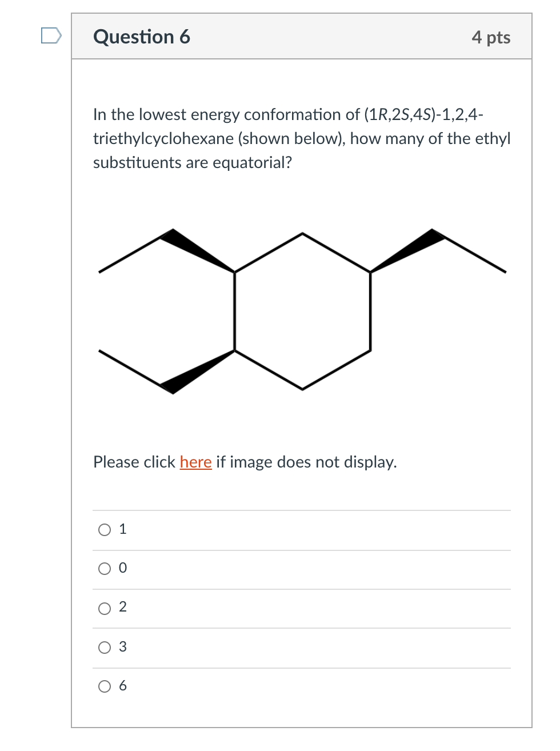Click the "Question 6" heading
This screenshot has width=560, height=751.
tap(142, 37)
